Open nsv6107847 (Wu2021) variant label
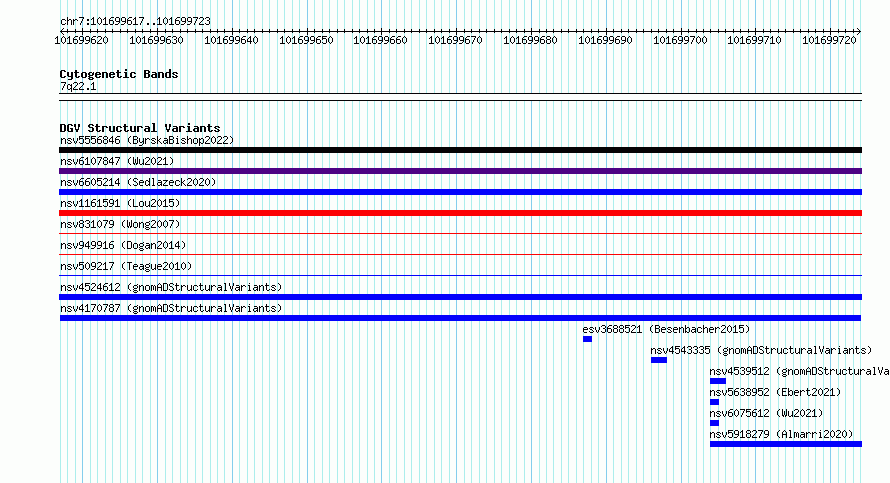The image size is (890, 483). coord(117,161)
